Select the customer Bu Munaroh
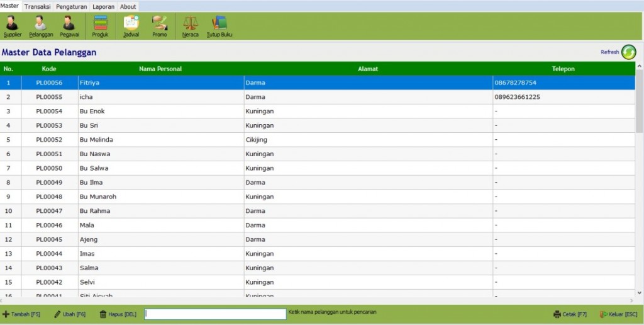644x325 pixels. click(x=318, y=197)
